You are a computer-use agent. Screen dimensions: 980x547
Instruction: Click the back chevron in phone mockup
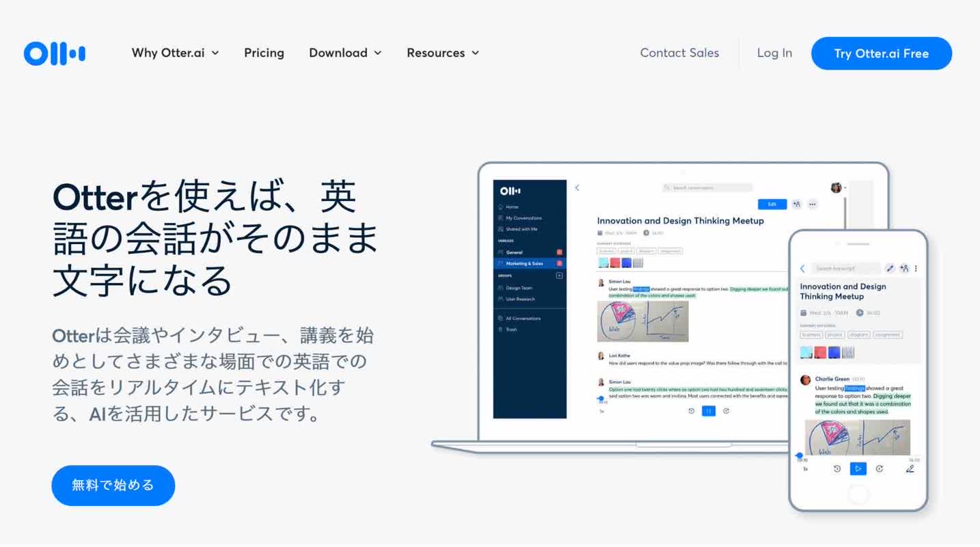coord(802,269)
